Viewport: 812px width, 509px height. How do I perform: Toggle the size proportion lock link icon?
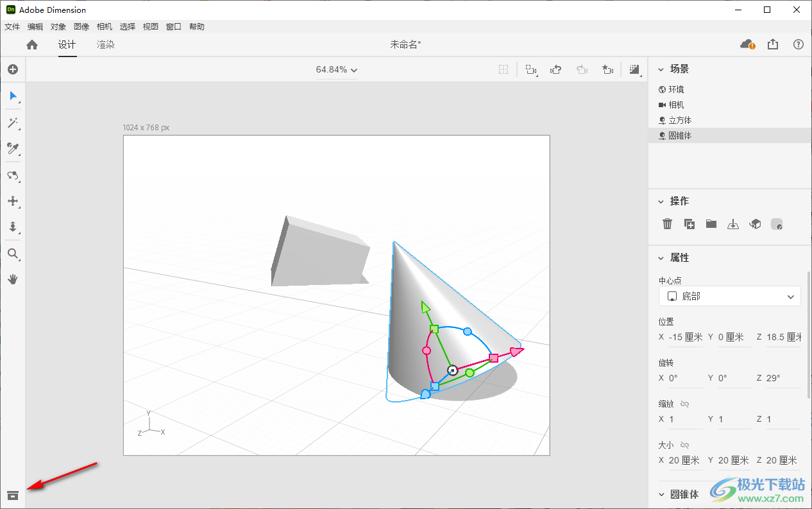pos(684,445)
